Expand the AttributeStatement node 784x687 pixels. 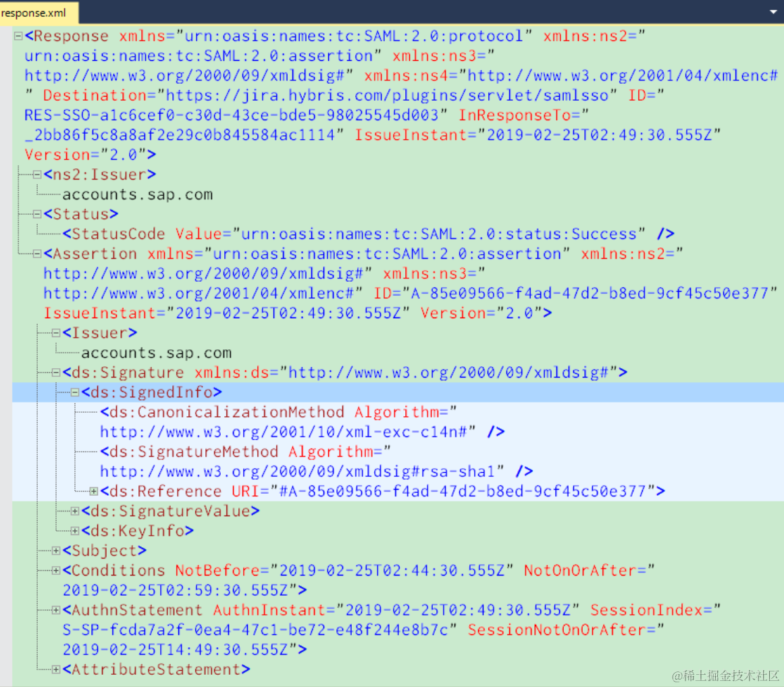click(56, 669)
